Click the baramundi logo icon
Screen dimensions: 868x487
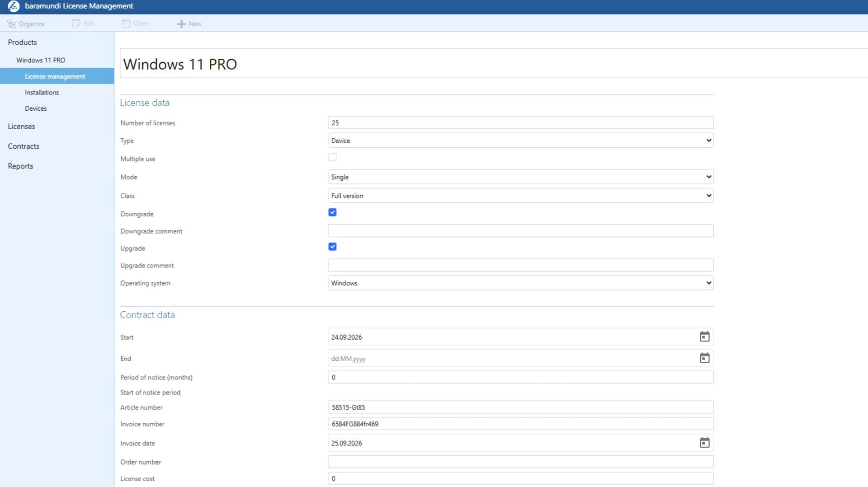[x=14, y=6]
